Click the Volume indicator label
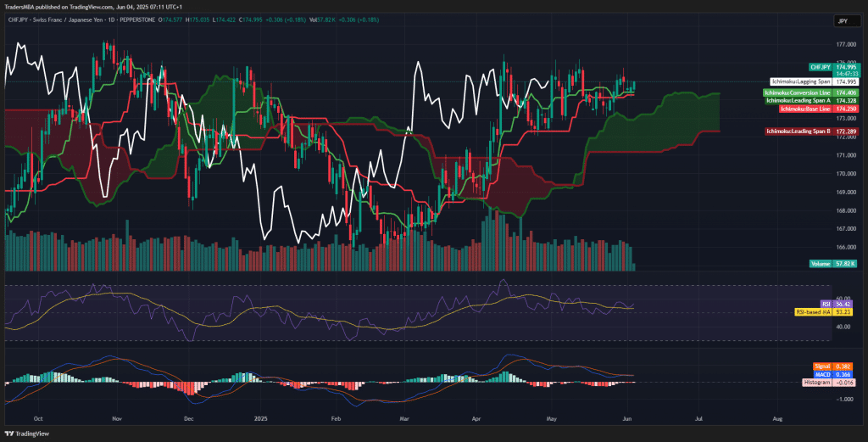Viewport: 868px width, 442px height. click(821, 264)
